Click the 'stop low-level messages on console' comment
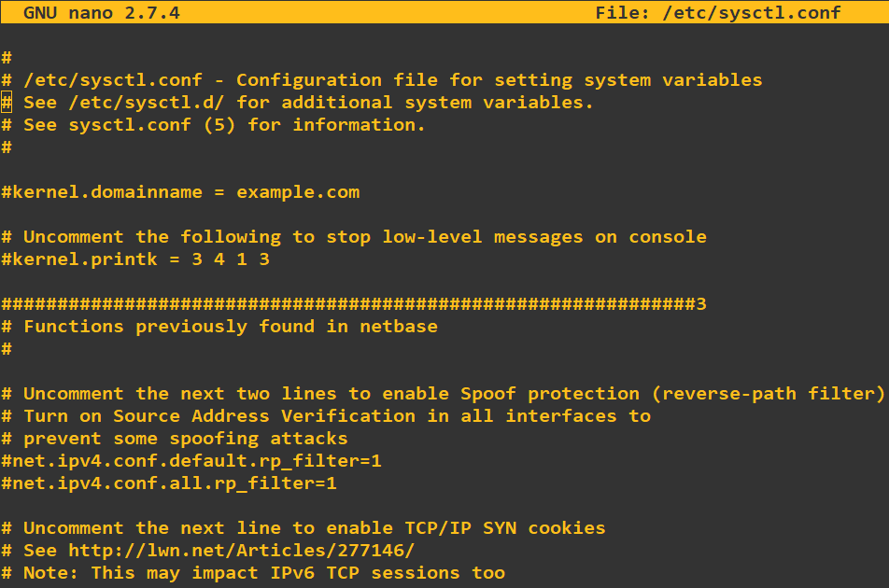The height and width of the screenshot is (588, 889). 516,237
